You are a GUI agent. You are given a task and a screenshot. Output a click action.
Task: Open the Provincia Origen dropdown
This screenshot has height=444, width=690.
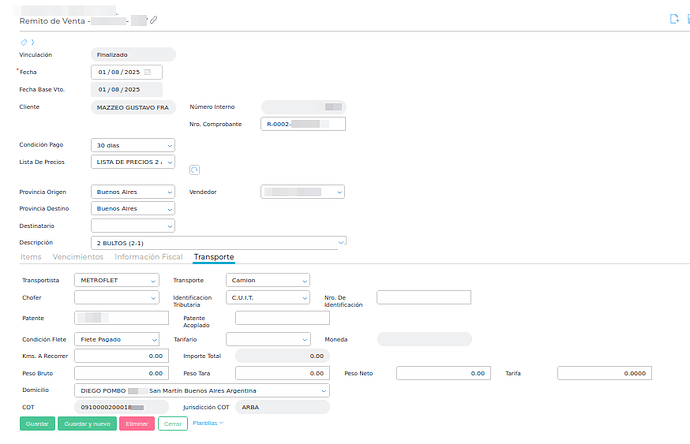point(169,191)
